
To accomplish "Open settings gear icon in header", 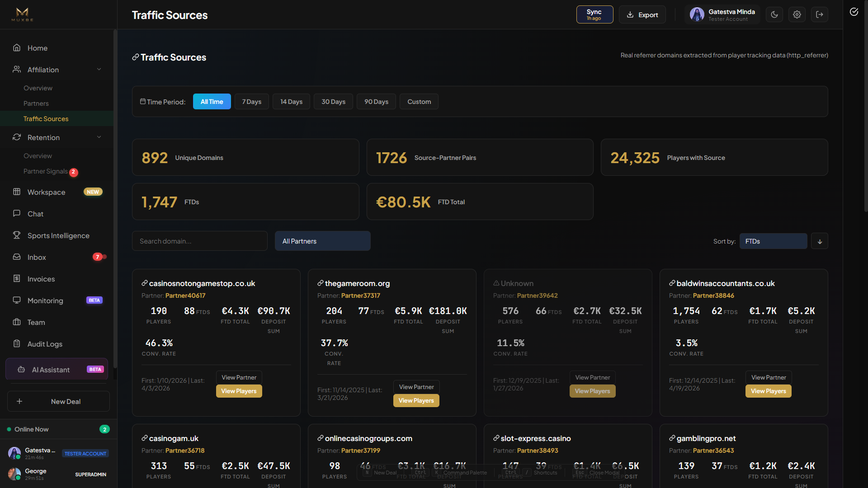I will point(797,14).
